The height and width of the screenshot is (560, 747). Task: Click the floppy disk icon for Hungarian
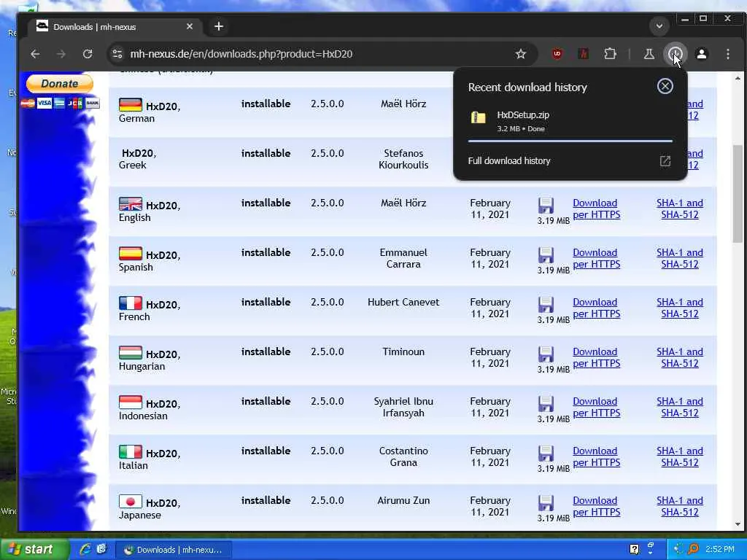tap(546, 354)
